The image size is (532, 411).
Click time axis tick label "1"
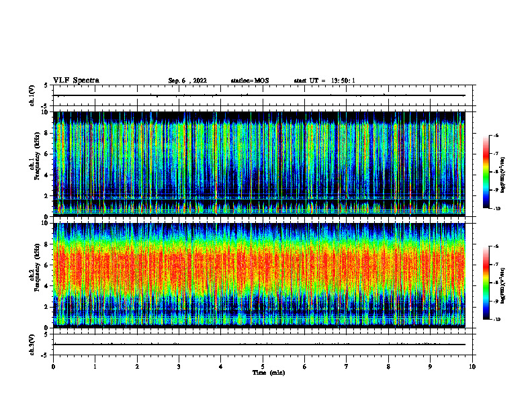click(x=95, y=367)
